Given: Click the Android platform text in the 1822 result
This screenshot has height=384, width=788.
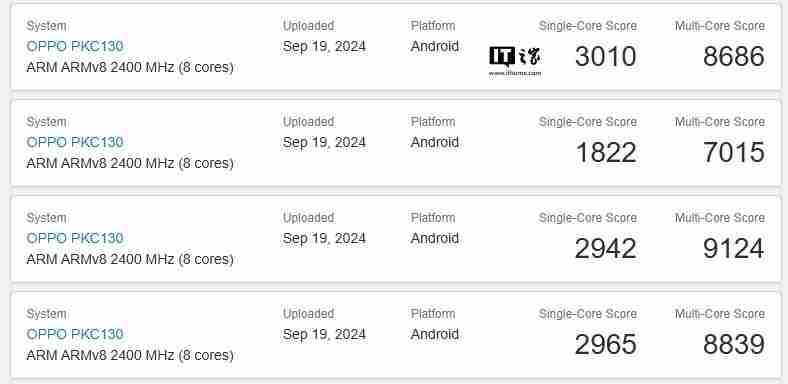Looking at the screenshot, I should point(435,142).
